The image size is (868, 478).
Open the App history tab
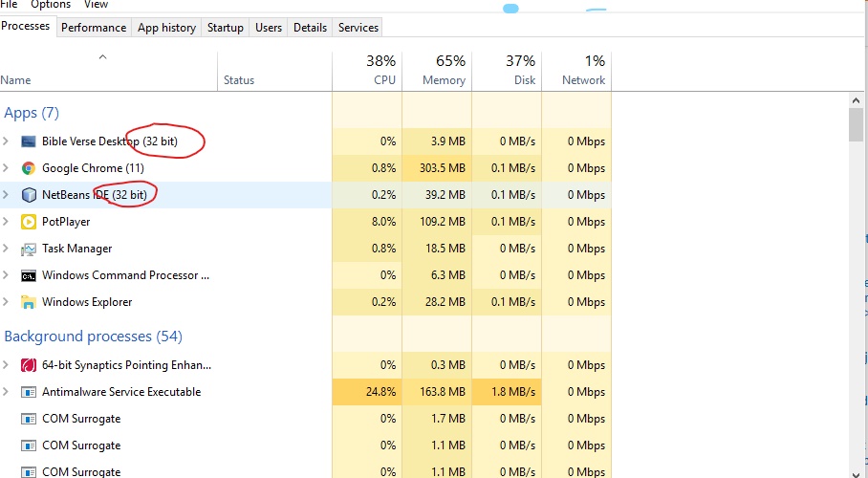point(166,28)
